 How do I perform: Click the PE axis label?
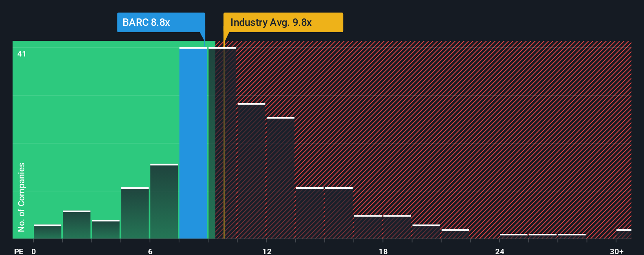coord(18,251)
